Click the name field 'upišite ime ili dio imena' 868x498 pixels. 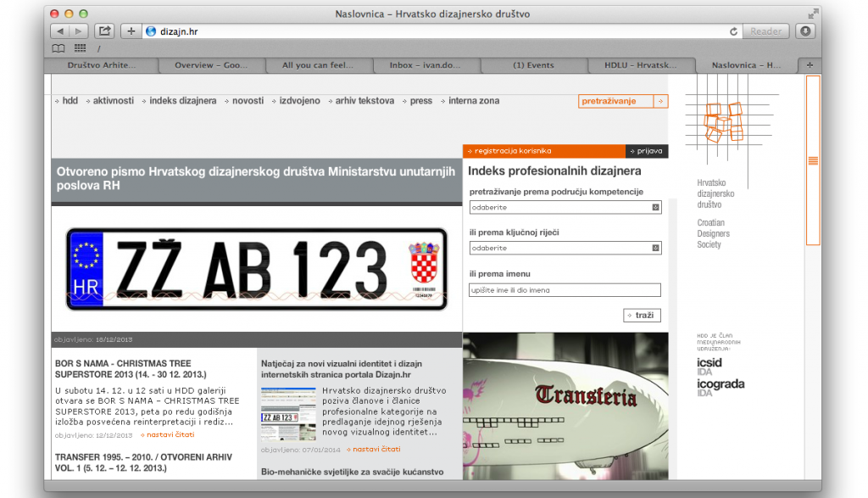[x=565, y=290]
